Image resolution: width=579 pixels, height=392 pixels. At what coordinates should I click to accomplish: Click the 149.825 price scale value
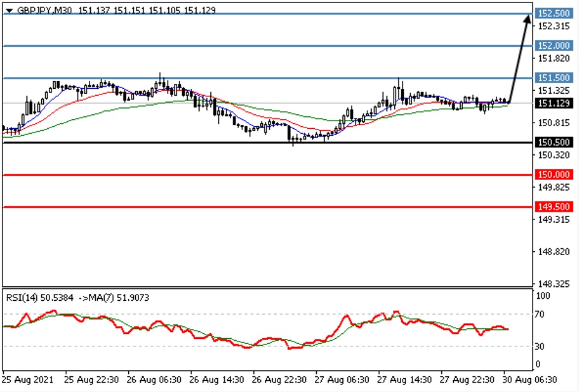point(554,188)
